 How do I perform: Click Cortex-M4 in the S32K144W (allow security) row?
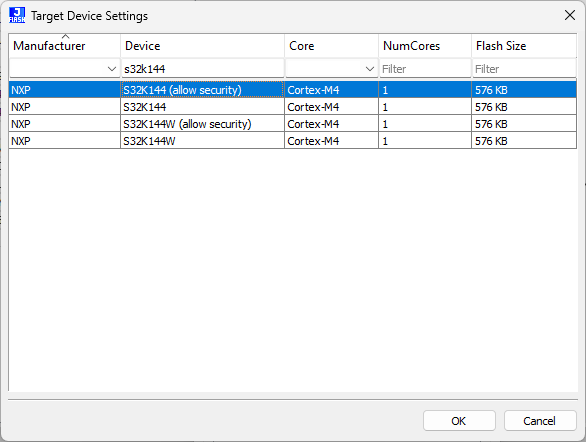313,124
